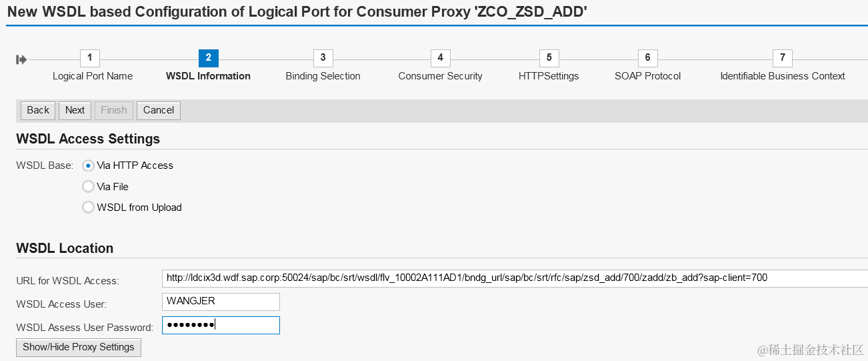Viewport: 868px width, 361px height.
Task: Select step 2 WSDL Information
Action: [x=208, y=58]
